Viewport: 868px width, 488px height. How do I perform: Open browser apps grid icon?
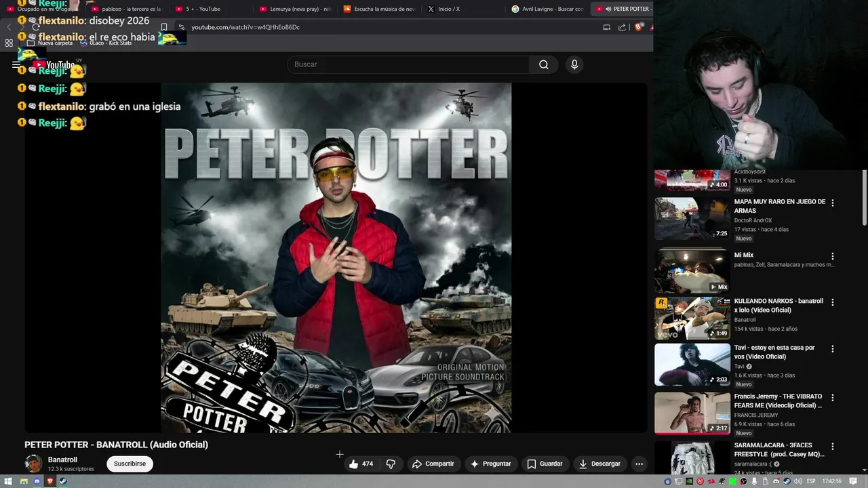coord(9,43)
